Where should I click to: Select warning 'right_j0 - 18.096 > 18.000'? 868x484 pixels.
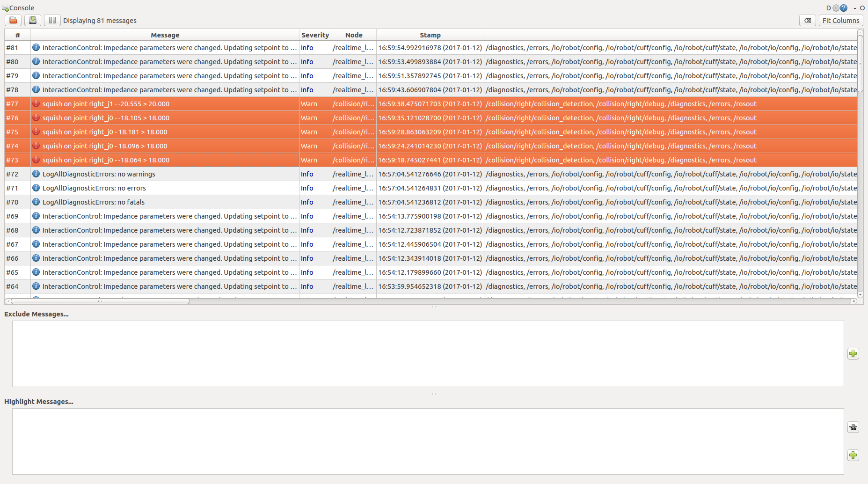point(430,146)
